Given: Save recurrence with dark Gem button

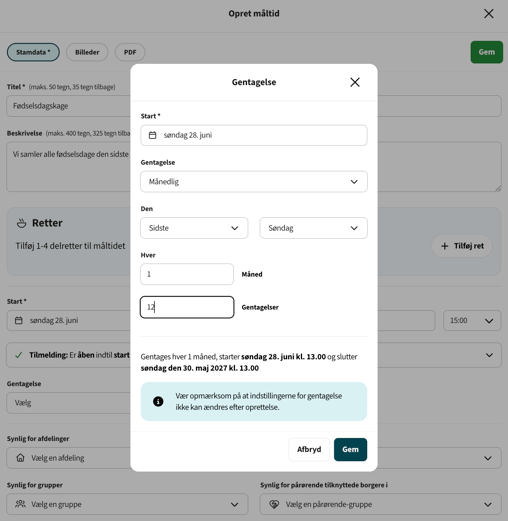Looking at the screenshot, I should [350, 449].
